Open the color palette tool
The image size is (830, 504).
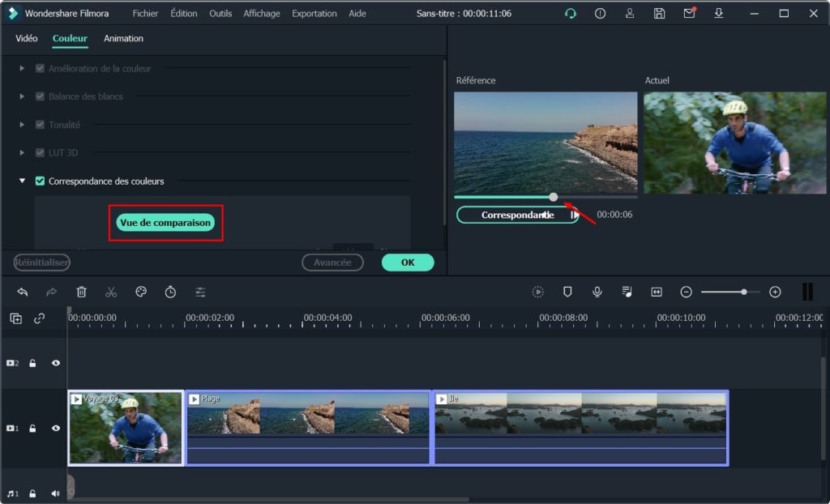point(141,292)
